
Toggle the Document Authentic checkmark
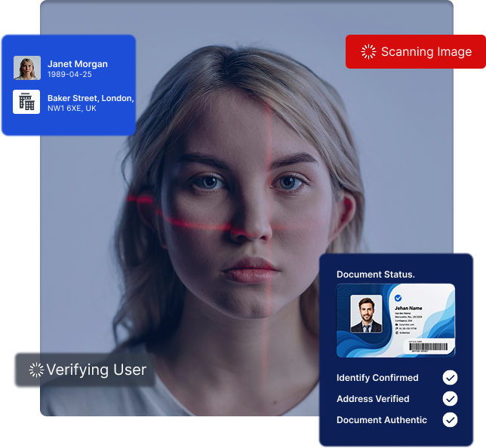(x=450, y=419)
